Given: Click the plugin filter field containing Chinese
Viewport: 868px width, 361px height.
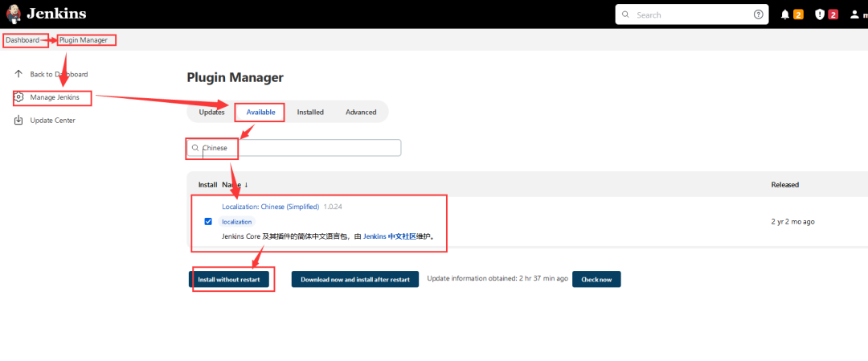Looking at the screenshot, I should (294, 148).
